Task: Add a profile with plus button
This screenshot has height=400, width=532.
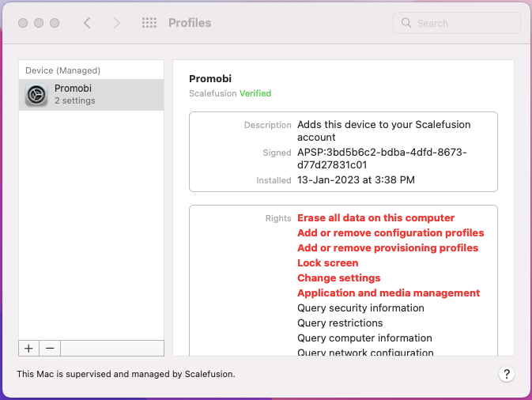Action: click(28, 349)
